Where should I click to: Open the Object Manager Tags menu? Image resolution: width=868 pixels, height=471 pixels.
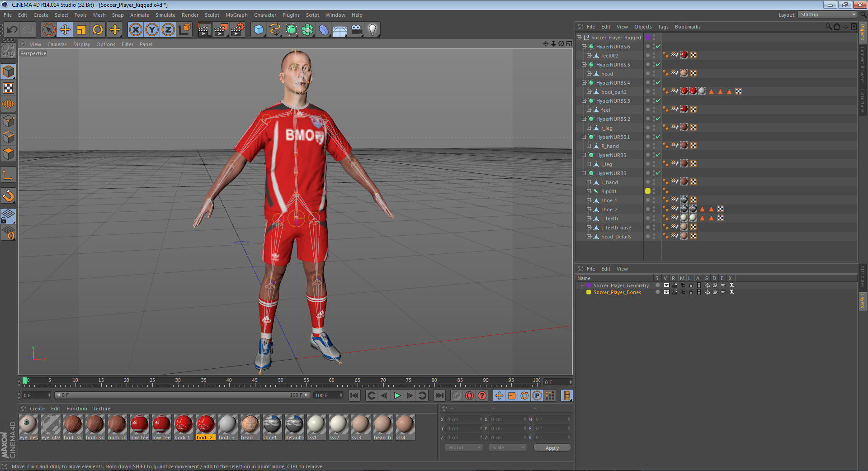click(663, 27)
